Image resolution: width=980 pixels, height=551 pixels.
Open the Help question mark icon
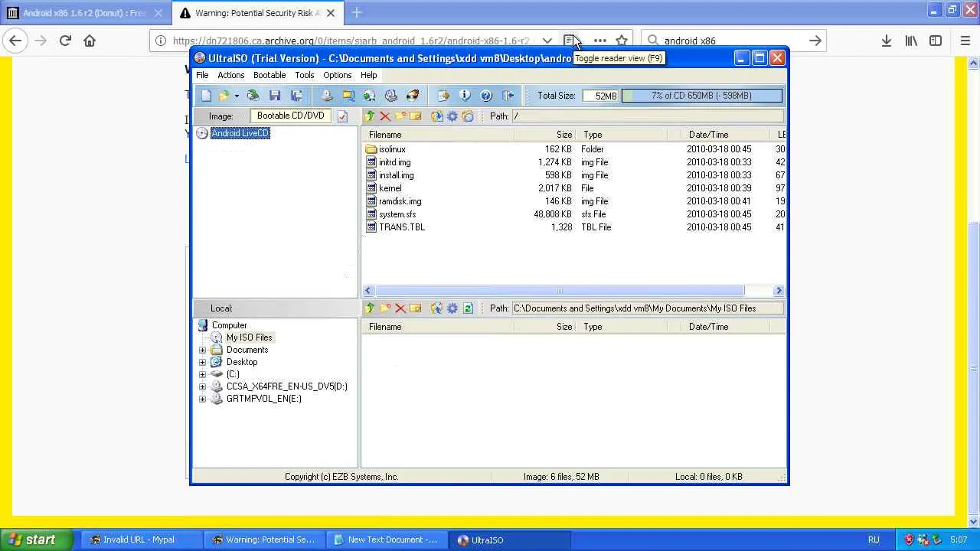coord(486,96)
